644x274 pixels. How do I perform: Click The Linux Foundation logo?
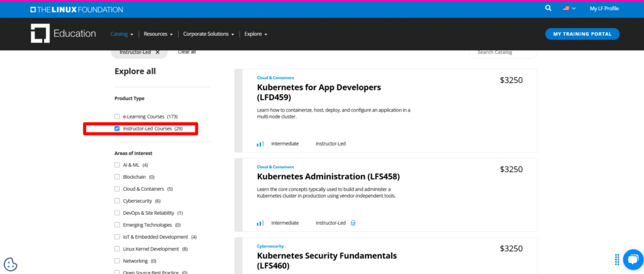click(76, 9)
